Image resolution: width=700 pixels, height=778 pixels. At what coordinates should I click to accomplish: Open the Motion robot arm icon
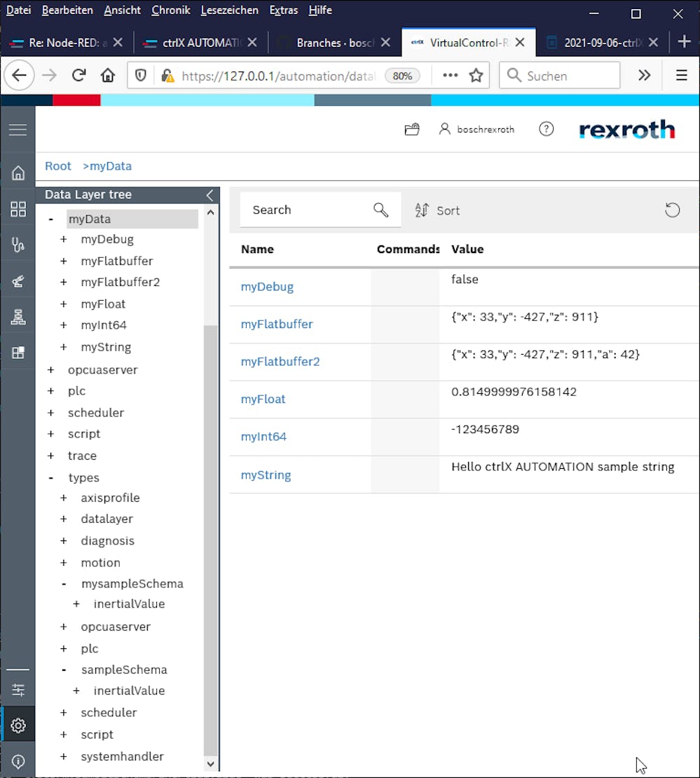[x=18, y=281]
